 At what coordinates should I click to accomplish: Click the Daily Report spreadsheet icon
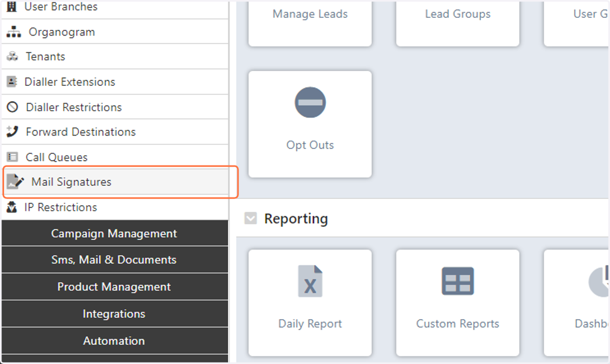click(310, 281)
